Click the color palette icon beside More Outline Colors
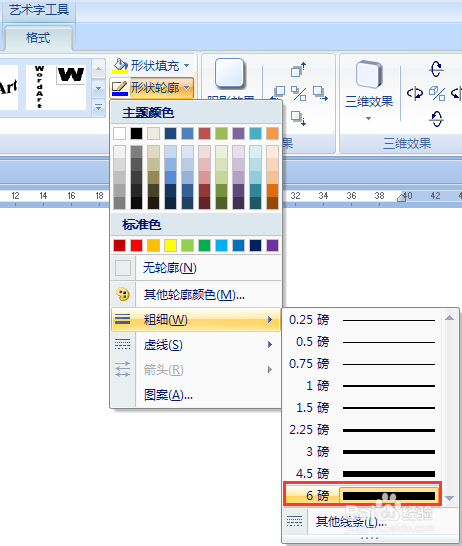Viewport: 462px width, 546px height. (x=123, y=295)
